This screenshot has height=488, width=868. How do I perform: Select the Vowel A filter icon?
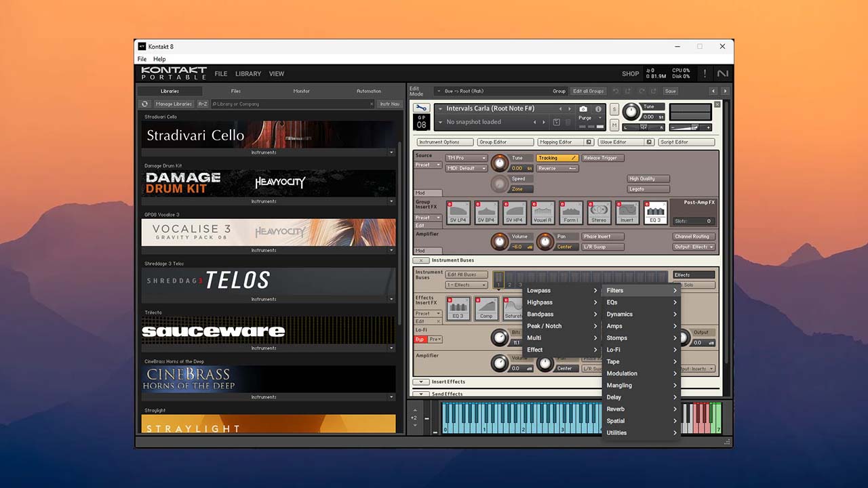click(x=543, y=213)
